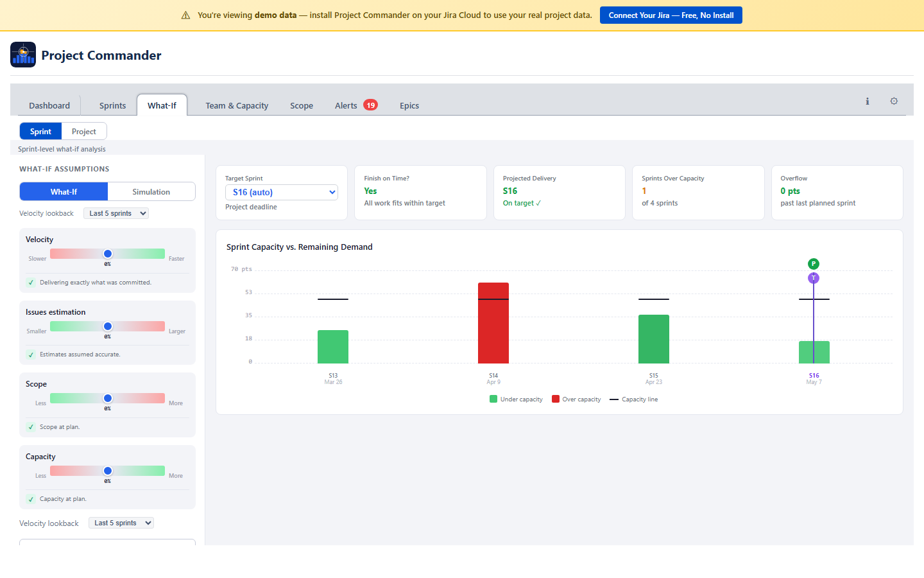Open the info icon in tab bar
Image resolution: width=924 pixels, height=578 pixels.
867,101
